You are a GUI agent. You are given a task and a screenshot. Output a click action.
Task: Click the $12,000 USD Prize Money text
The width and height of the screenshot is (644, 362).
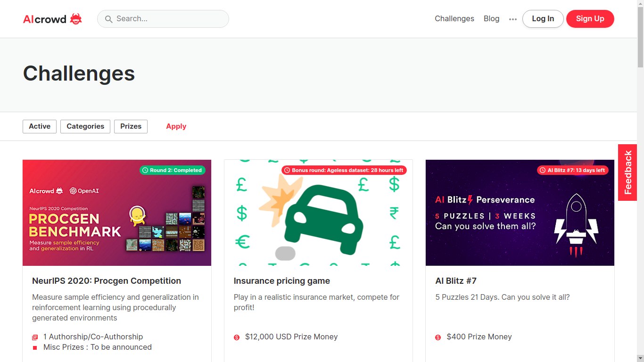tap(291, 337)
